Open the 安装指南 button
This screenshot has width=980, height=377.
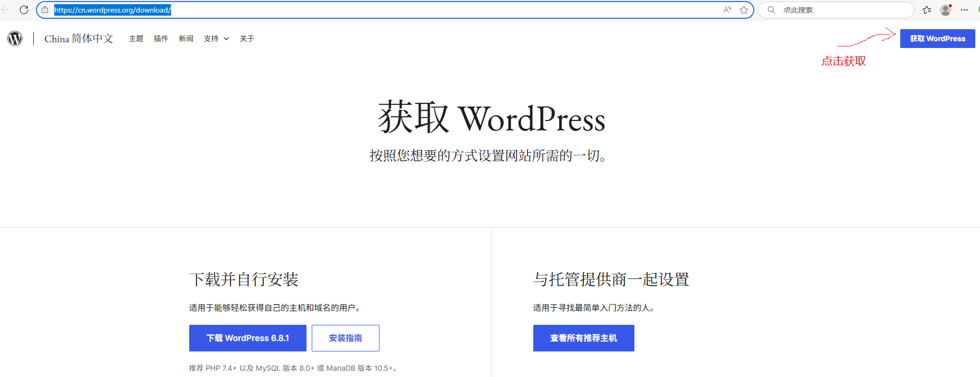point(346,338)
